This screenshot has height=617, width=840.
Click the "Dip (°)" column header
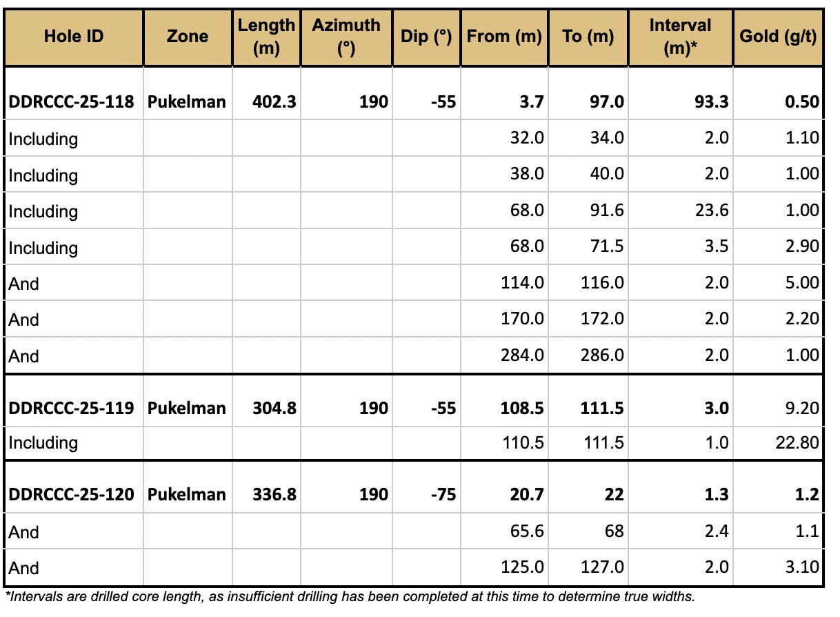426,37
